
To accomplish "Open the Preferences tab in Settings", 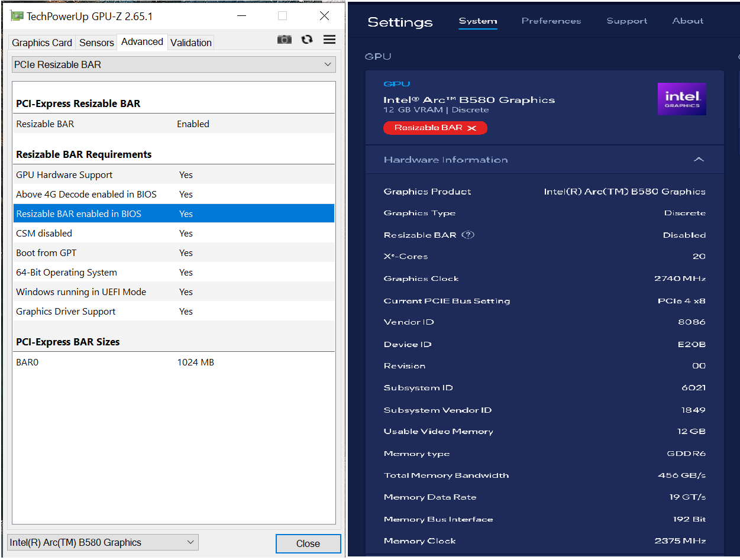I will 551,21.
